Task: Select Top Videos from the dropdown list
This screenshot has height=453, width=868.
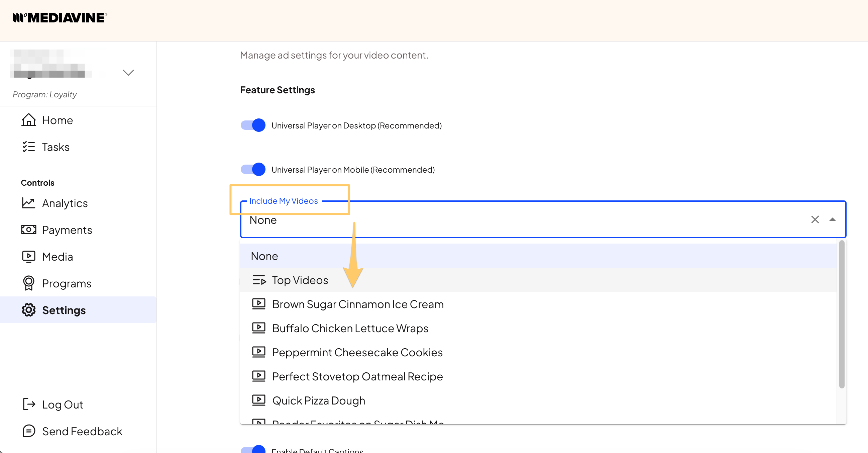Action: [x=300, y=280]
